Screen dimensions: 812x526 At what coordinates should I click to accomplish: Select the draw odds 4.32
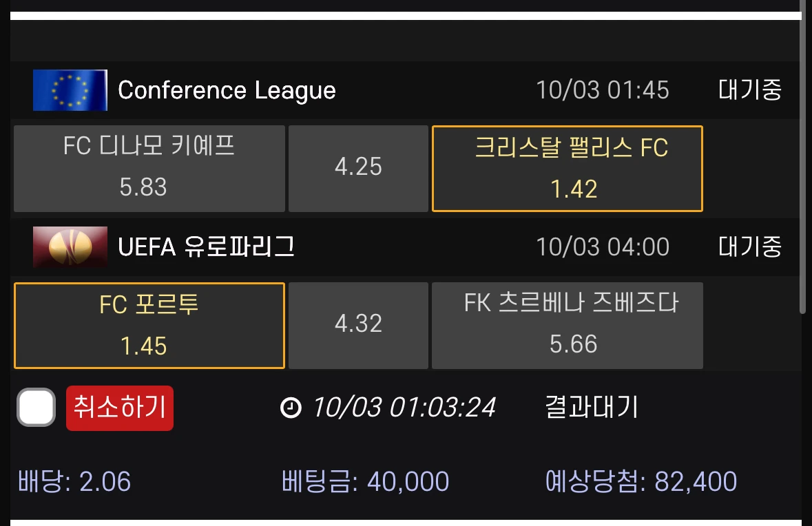[358, 325]
